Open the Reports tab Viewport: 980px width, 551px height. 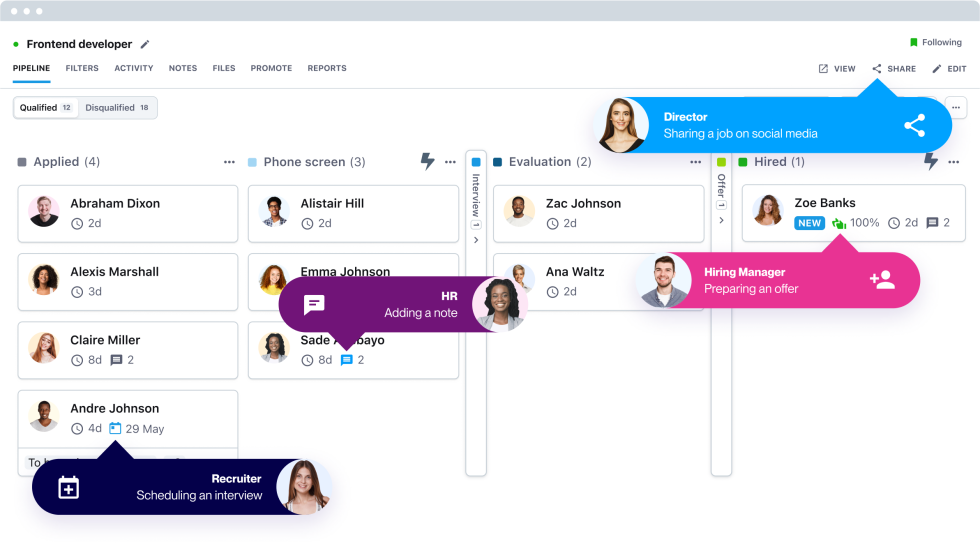(x=327, y=69)
